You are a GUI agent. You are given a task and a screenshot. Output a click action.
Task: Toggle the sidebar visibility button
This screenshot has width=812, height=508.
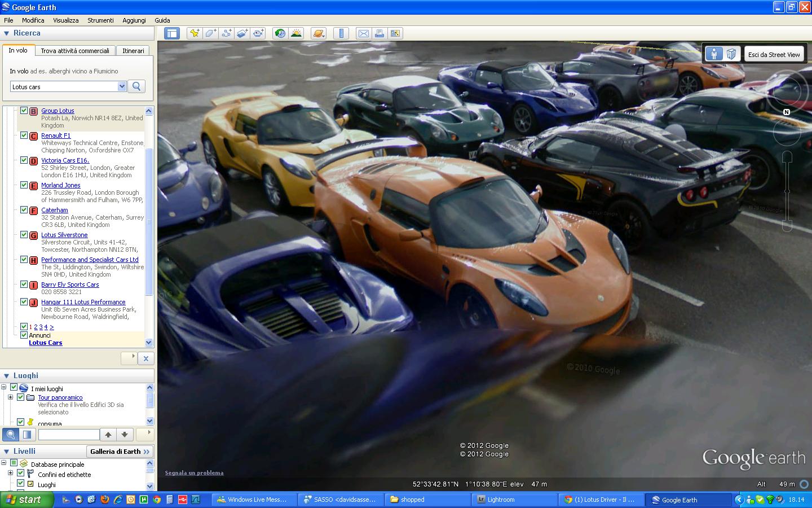[x=171, y=33]
